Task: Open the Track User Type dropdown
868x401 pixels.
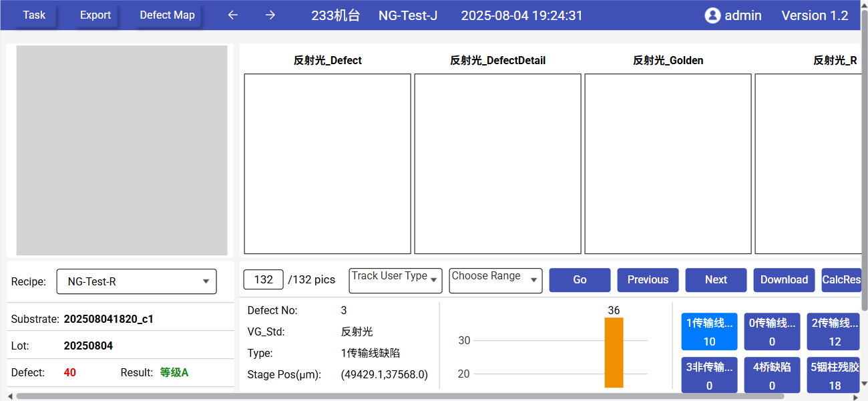Action: (395, 280)
